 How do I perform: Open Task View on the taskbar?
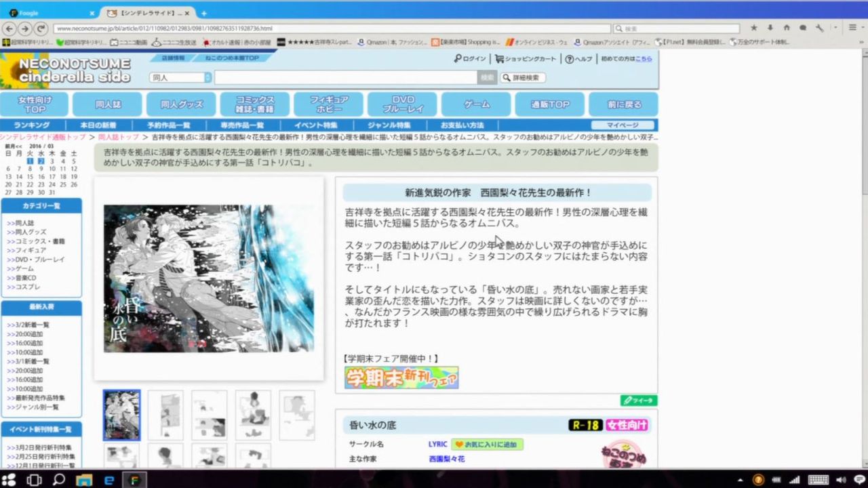coord(34,480)
